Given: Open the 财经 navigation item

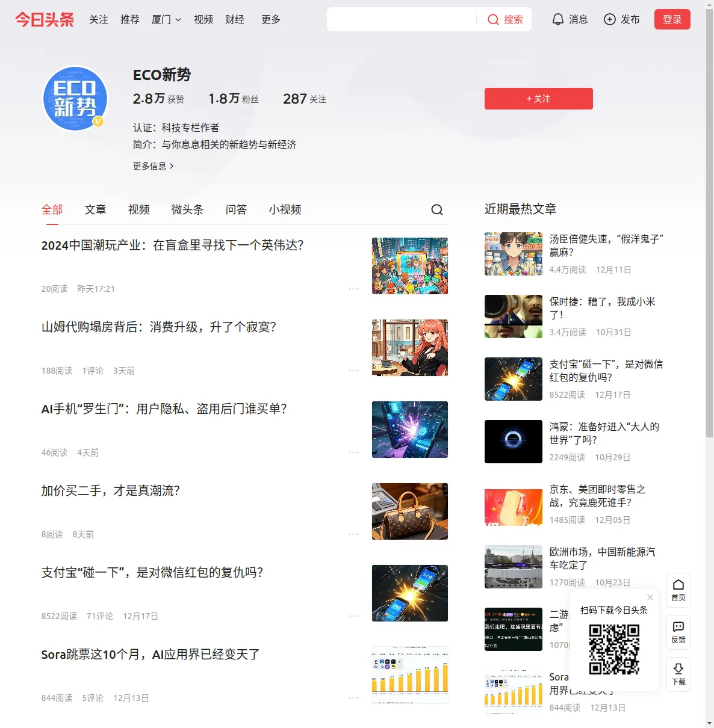Looking at the screenshot, I should click(235, 20).
